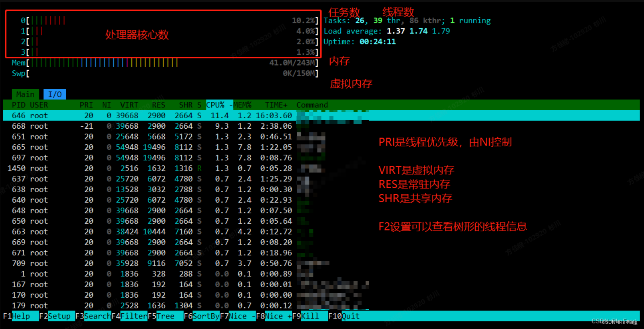This screenshot has height=329, width=644.
Task: Select the highlighted process row PID 646
Action: (x=321, y=115)
